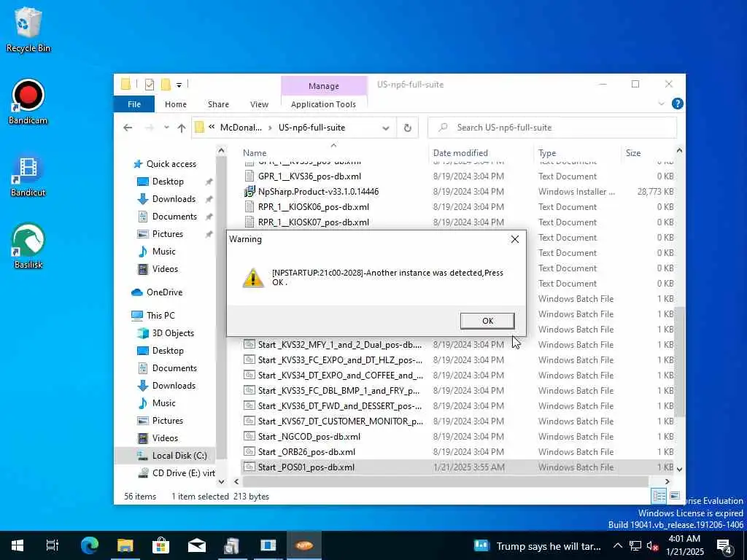Sort files by Date modified column
The width and height of the screenshot is (747, 560).
pyautogui.click(x=460, y=153)
